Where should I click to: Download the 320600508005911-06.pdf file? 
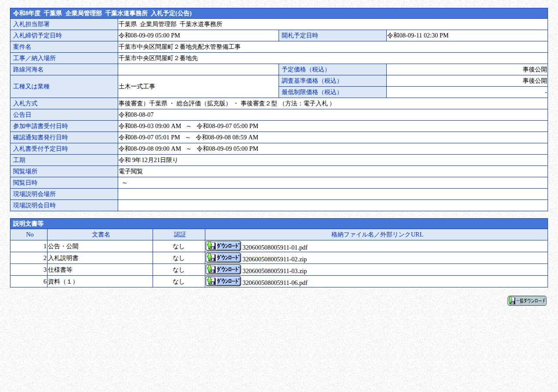(223, 281)
